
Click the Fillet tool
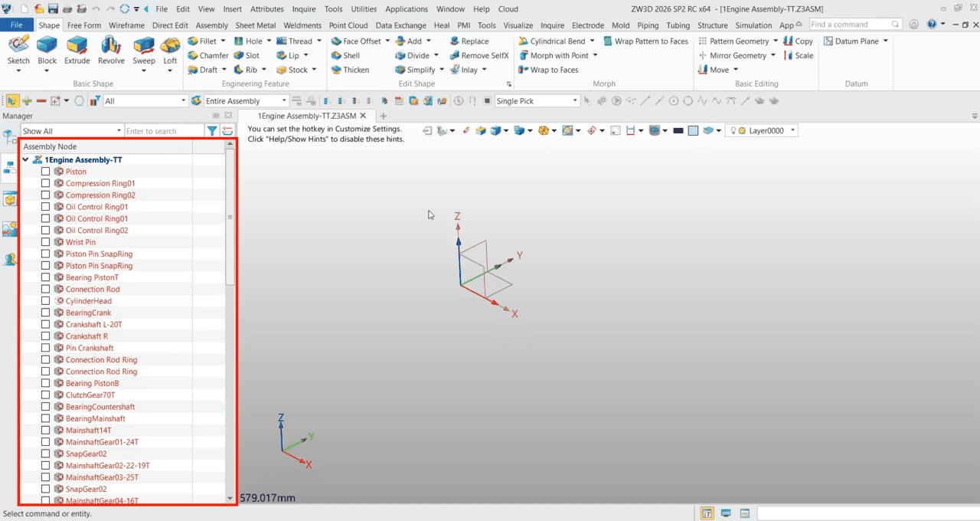click(x=202, y=41)
